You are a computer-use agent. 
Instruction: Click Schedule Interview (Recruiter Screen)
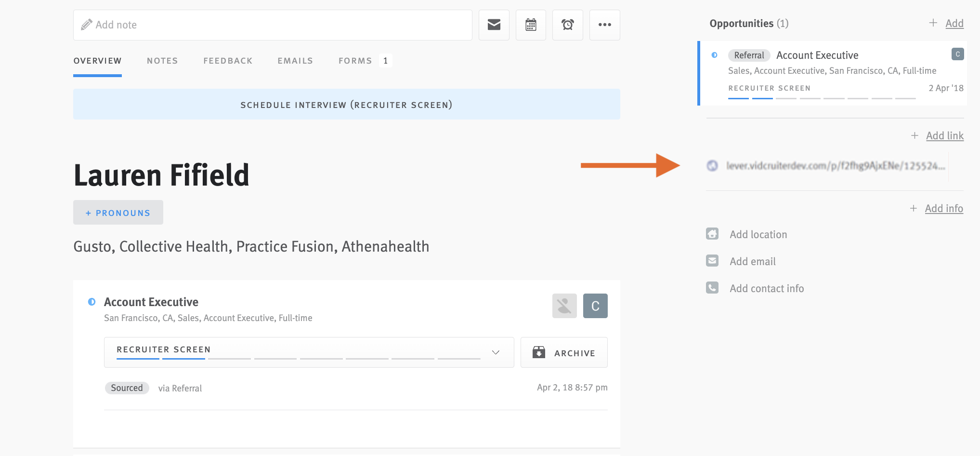pyautogui.click(x=346, y=104)
